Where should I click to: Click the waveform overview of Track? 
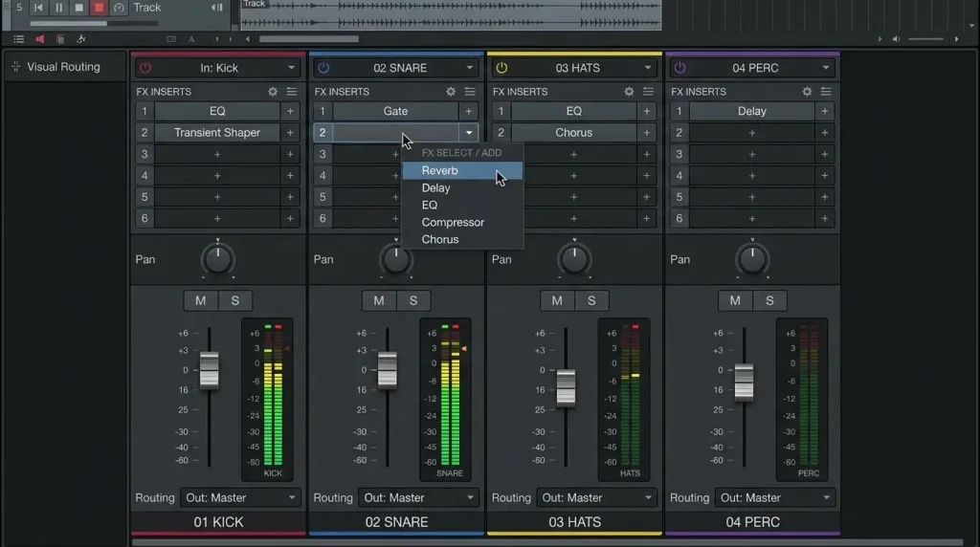pos(451,15)
